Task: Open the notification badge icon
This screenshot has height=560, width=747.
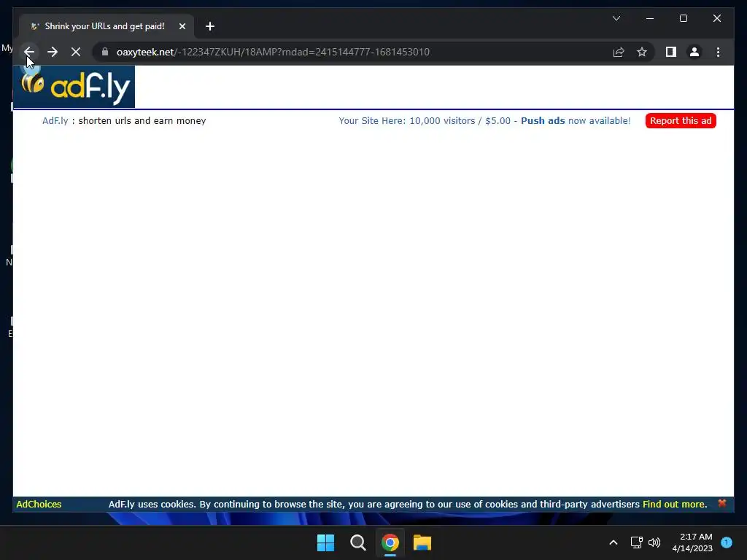Action: click(x=727, y=542)
